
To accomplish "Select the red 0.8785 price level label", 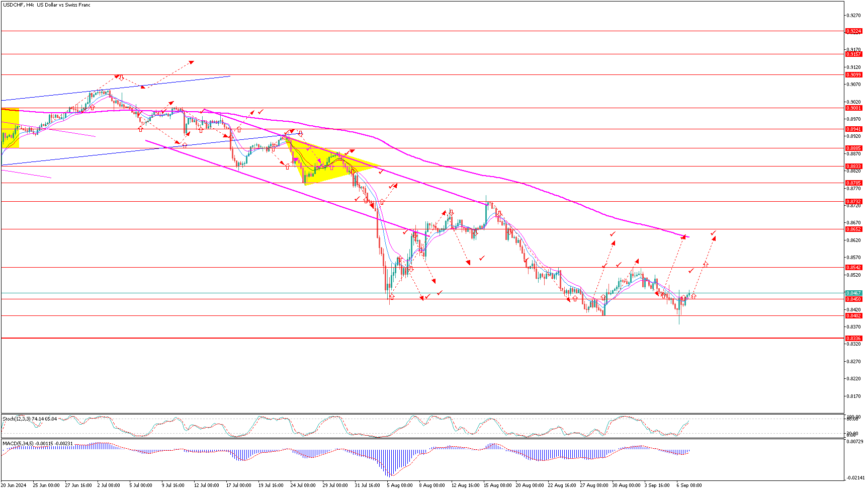I will (853, 183).
